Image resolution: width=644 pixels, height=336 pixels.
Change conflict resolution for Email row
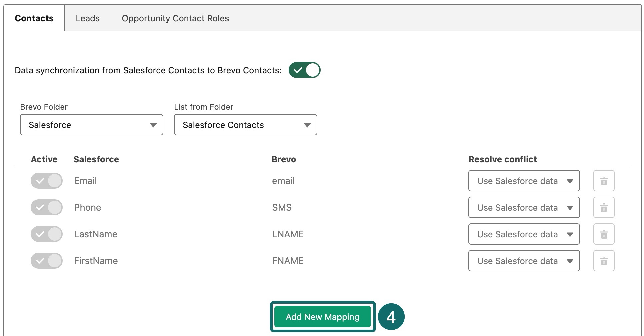tap(524, 181)
